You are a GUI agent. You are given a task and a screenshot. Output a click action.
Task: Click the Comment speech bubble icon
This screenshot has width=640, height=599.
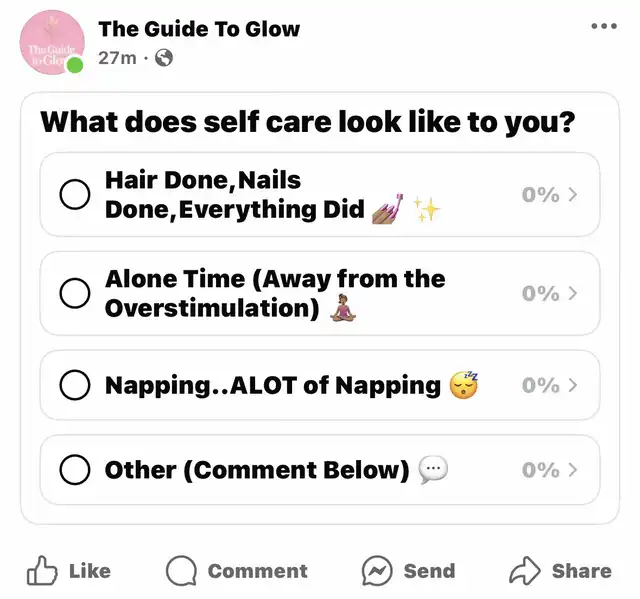click(181, 570)
